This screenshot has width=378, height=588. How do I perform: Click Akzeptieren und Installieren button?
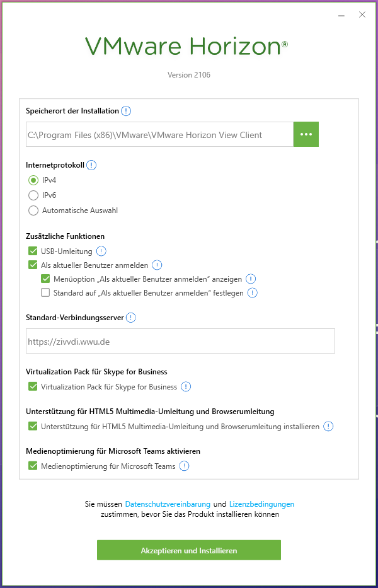[x=189, y=550]
